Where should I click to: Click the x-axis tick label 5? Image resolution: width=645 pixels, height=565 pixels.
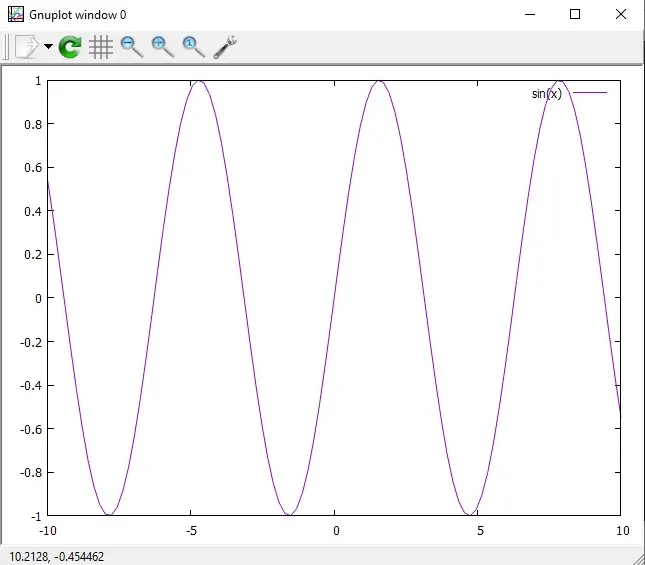click(480, 531)
